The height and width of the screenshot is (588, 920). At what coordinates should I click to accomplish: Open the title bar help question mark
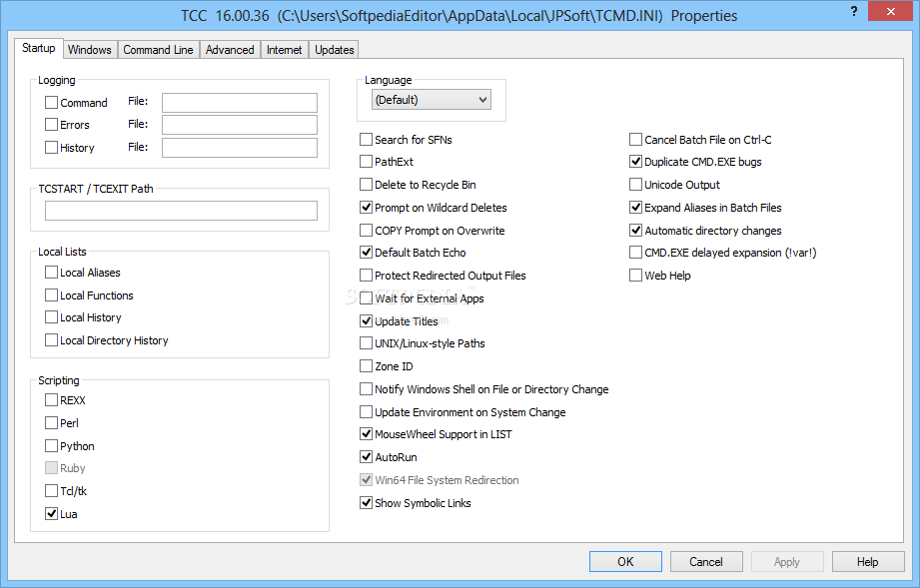point(853,11)
